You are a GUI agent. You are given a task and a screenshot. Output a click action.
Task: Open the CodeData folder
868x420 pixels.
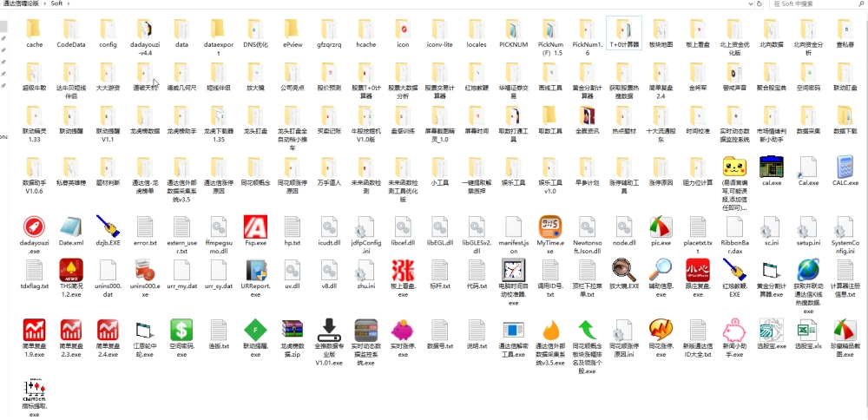(71, 29)
